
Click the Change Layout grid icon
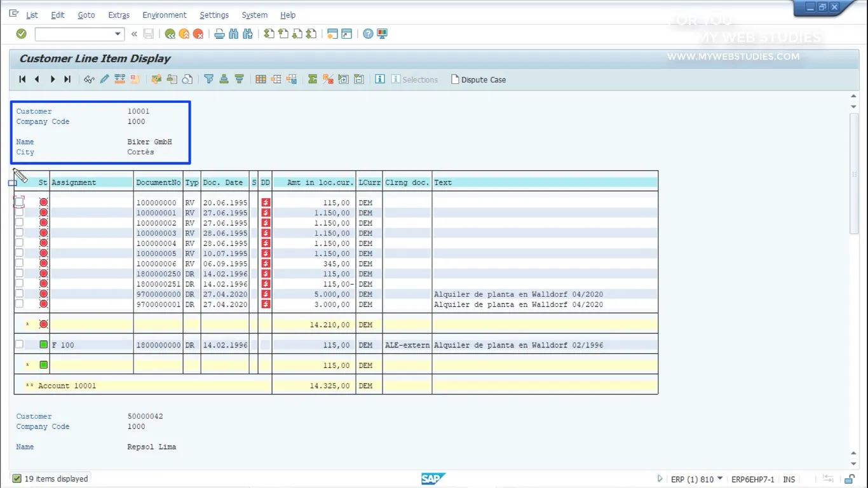pos(261,79)
